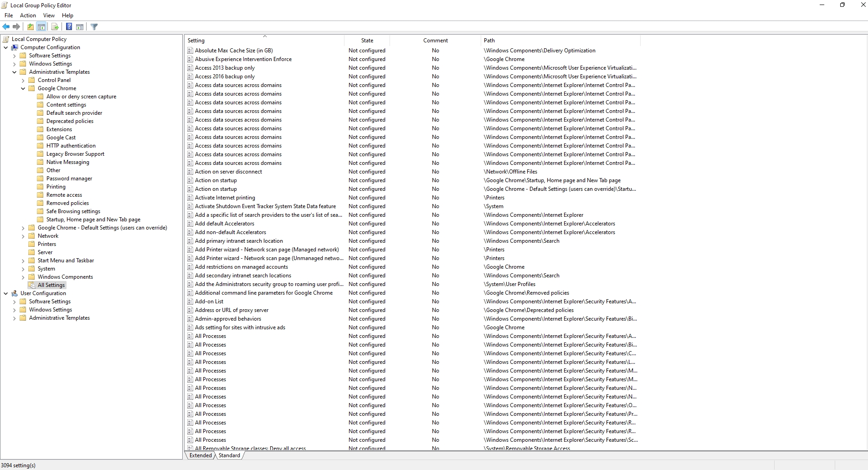The image size is (868, 470).
Task: Expand Software Settings under User Configuration
Action: click(x=15, y=301)
